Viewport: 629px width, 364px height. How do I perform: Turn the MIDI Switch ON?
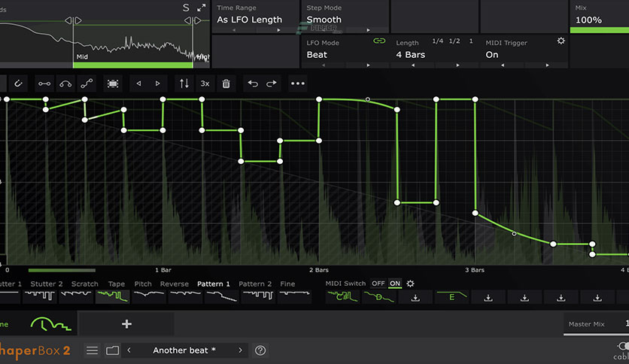pyautogui.click(x=395, y=284)
